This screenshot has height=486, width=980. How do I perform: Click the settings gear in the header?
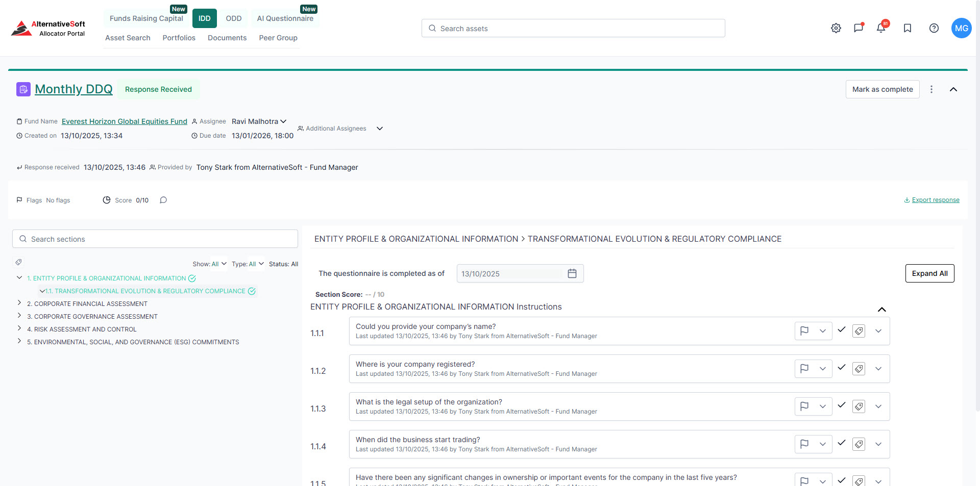[x=836, y=28]
